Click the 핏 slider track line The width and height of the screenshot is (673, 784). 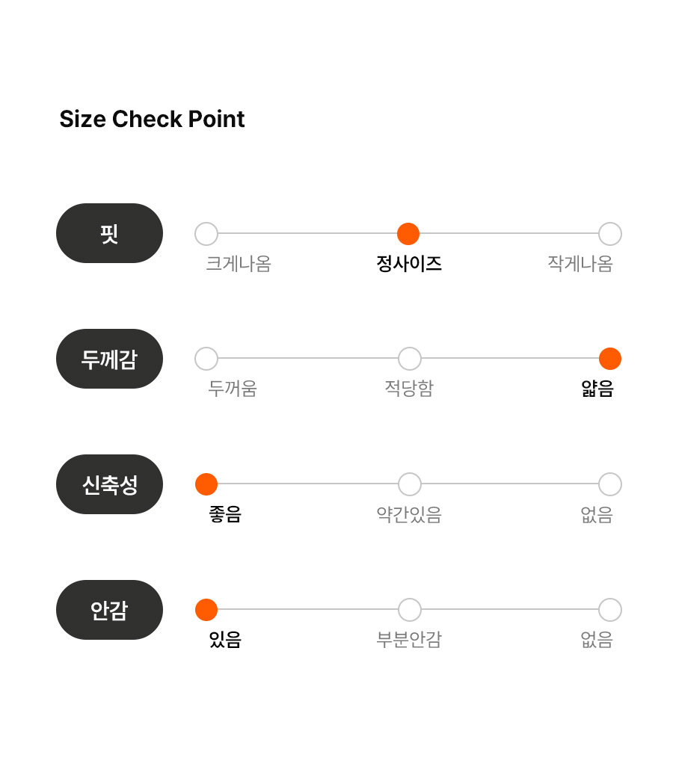(408, 233)
